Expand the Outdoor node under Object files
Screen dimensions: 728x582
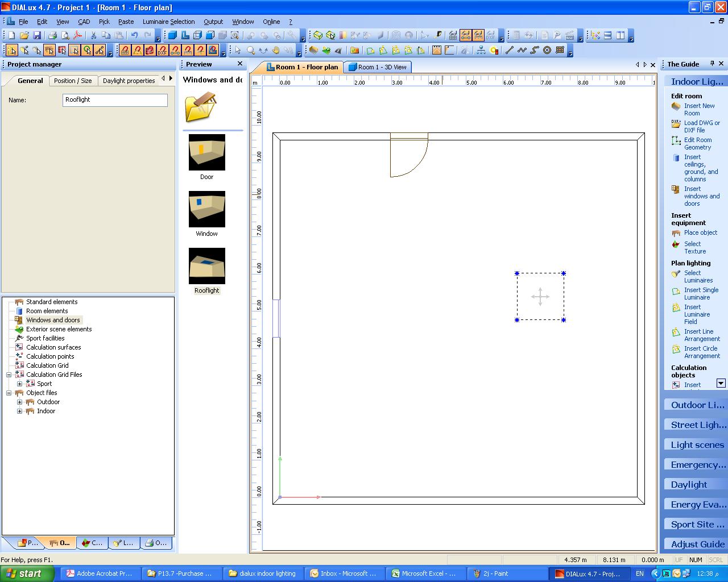coord(20,402)
